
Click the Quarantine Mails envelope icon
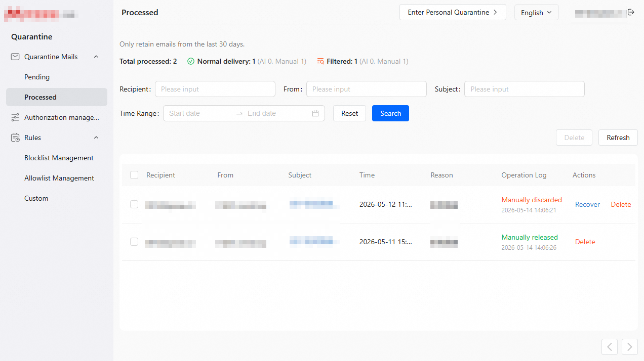coord(15,57)
